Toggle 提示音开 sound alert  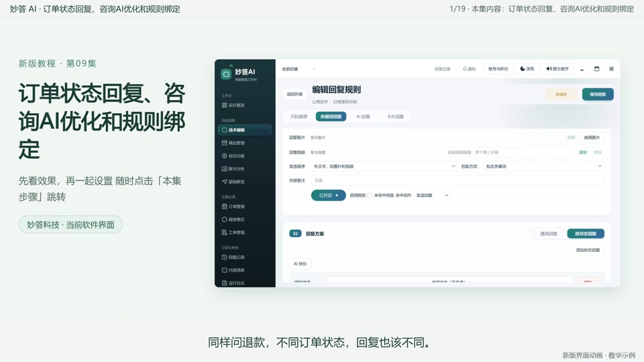(x=557, y=68)
